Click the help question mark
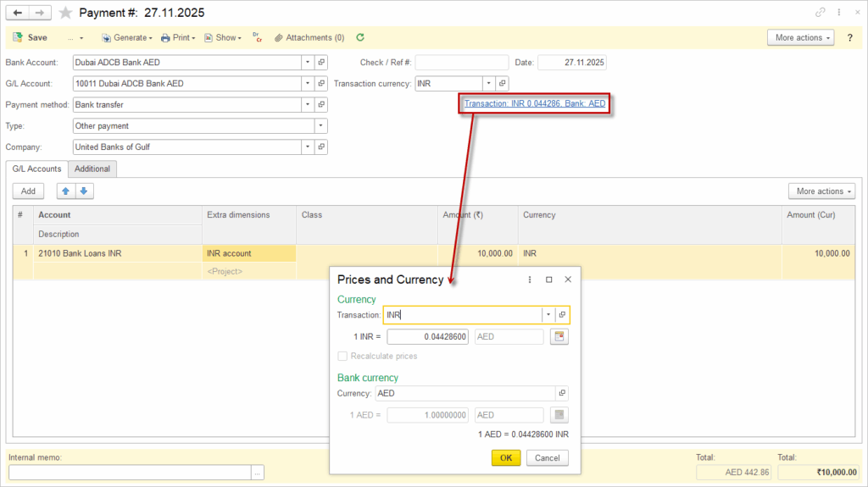This screenshot has width=868, height=487. tap(849, 38)
